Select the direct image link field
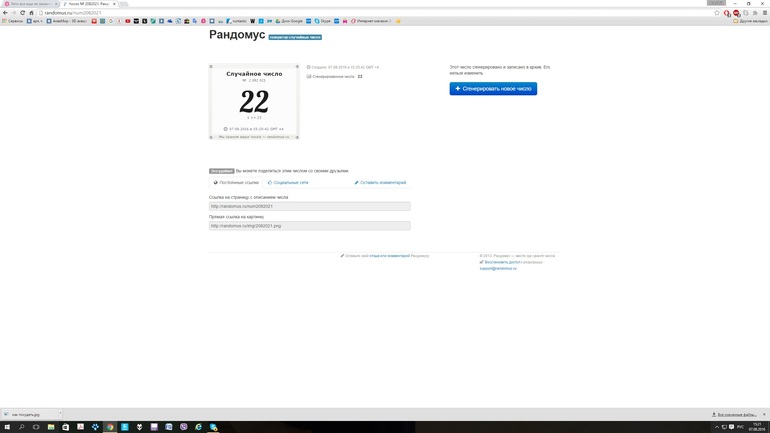770x433 pixels. (309, 226)
